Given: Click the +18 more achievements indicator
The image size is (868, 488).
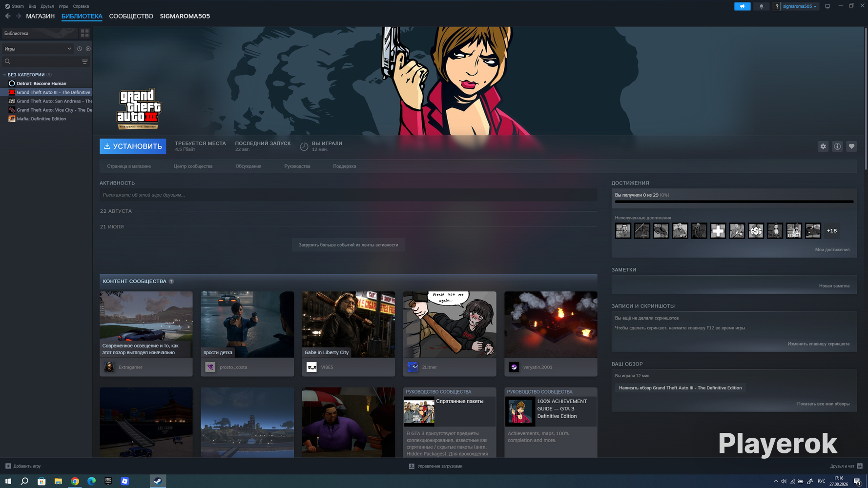Looking at the screenshot, I should pos(832,231).
